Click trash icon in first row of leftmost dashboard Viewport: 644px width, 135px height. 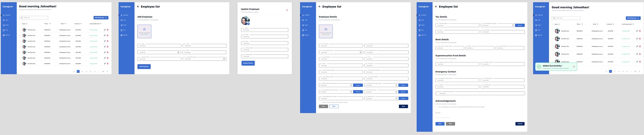(108, 30)
